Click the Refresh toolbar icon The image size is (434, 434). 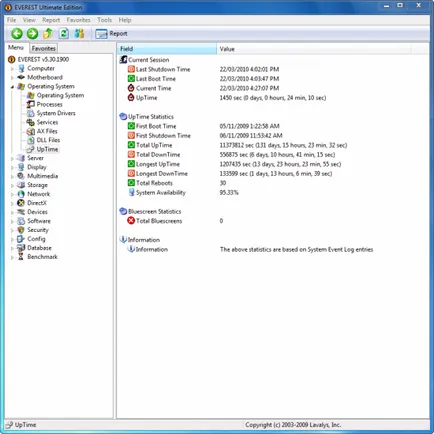pos(64,33)
